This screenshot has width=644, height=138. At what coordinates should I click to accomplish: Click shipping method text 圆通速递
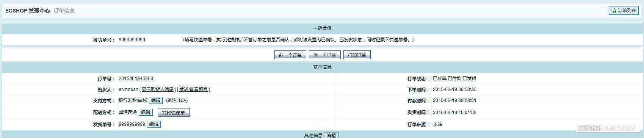tap(128, 112)
